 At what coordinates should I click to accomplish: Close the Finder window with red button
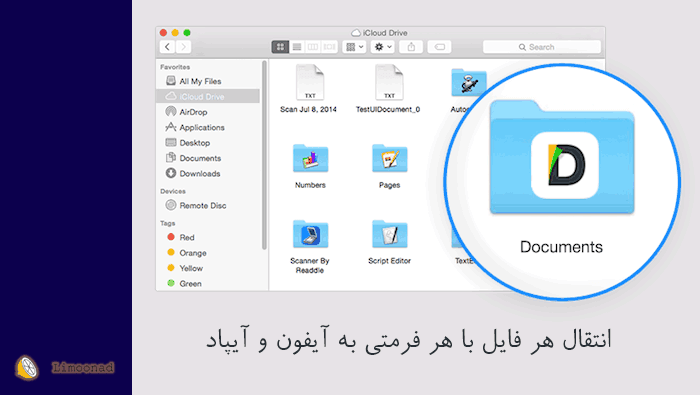pos(163,33)
